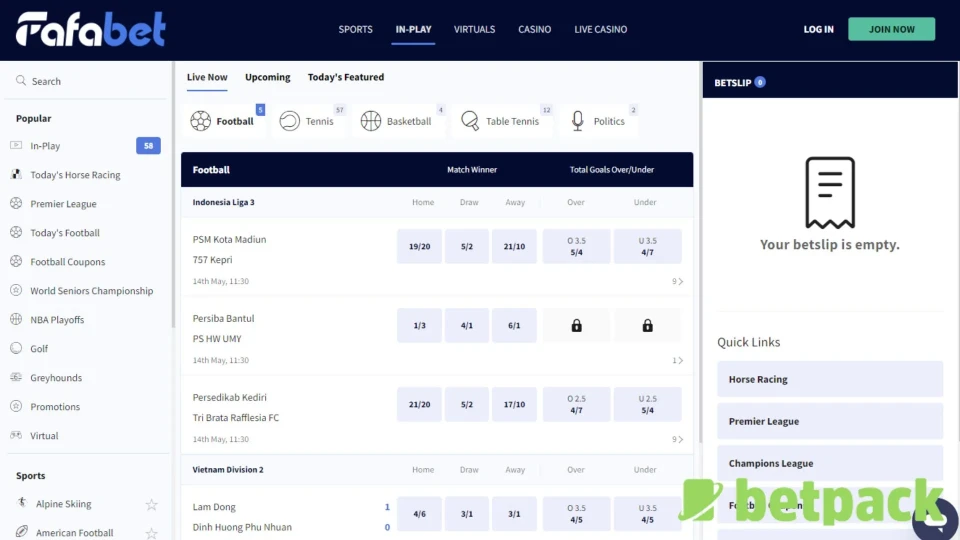The height and width of the screenshot is (540, 960).
Task: Click Premier League sidebar ball icon
Action: 16,203
